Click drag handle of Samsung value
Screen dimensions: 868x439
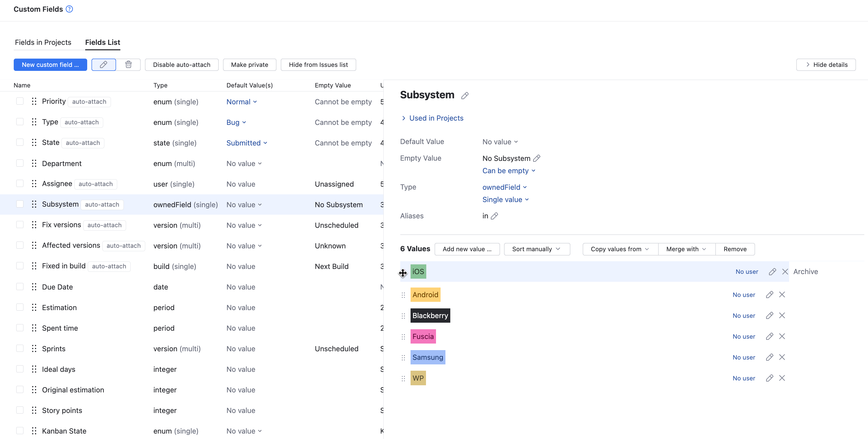tap(403, 358)
